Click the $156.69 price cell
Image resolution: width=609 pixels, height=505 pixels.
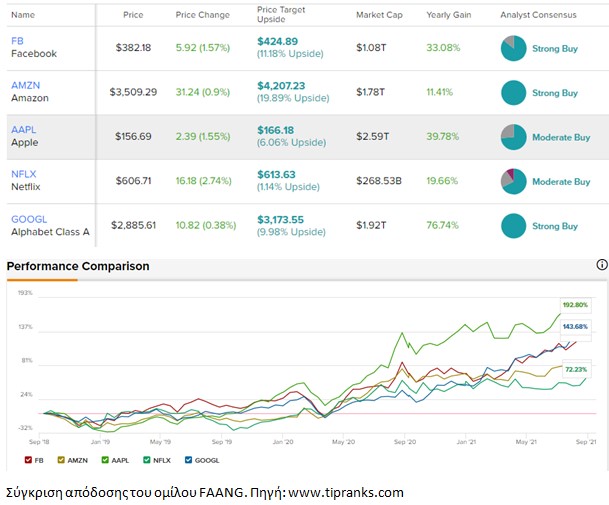[x=133, y=136]
